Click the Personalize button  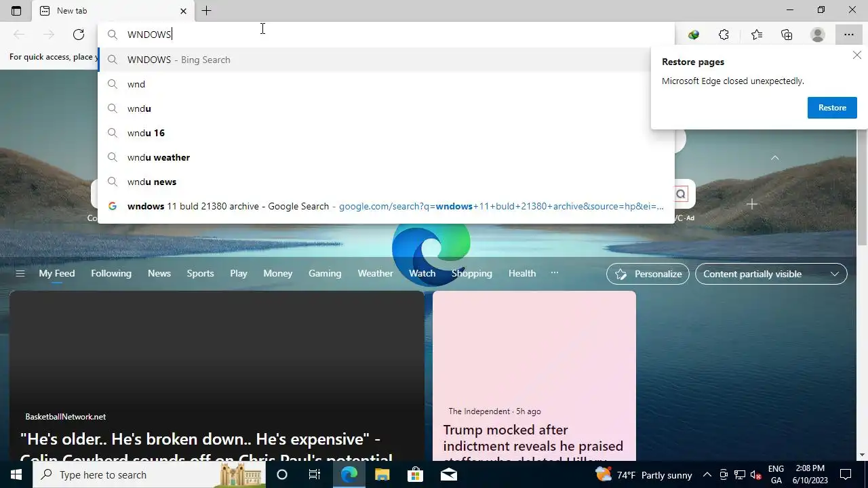(x=648, y=274)
